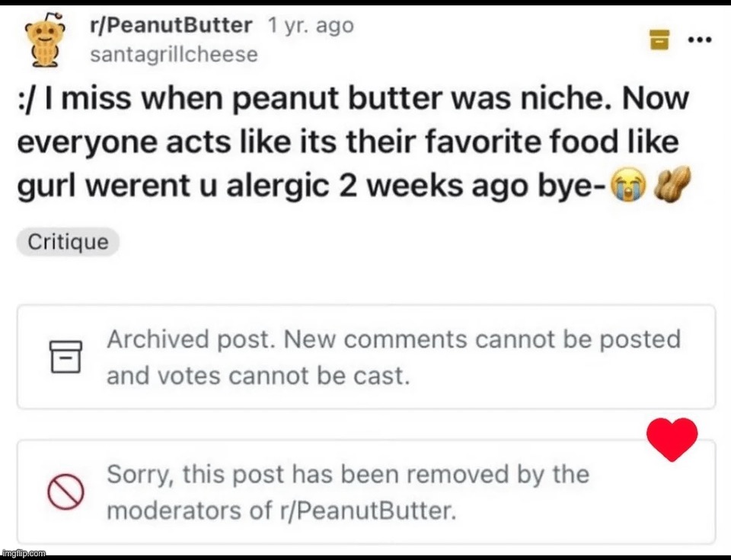Open the three-dot post options menu
Image resolution: width=731 pixels, height=560 pixels.
(699, 38)
